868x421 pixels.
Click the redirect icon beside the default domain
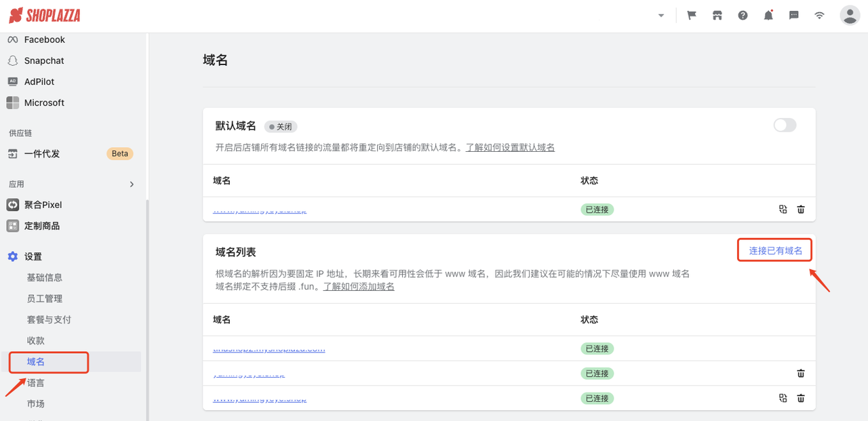(783, 209)
